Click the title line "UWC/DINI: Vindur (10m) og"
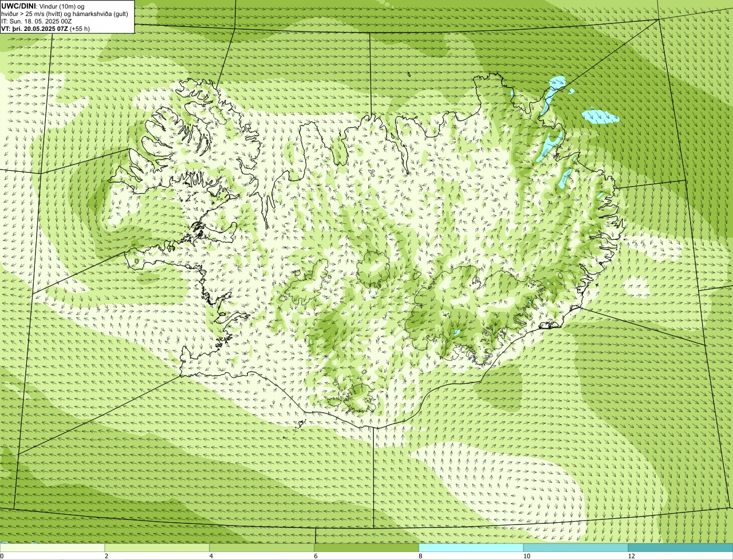This screenshot has height=560, width=733. tap(43, 6)
